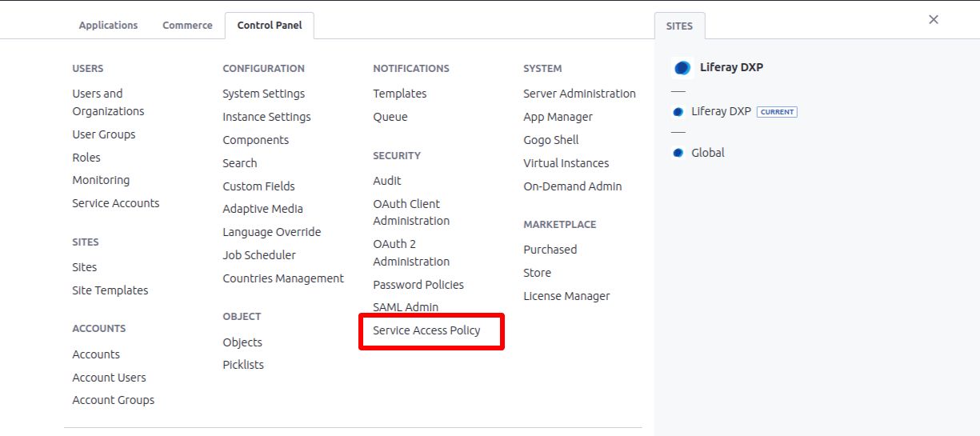Screen dimensions: 980x436
Task: Open Service Access Policy
Action: (426, 330)
